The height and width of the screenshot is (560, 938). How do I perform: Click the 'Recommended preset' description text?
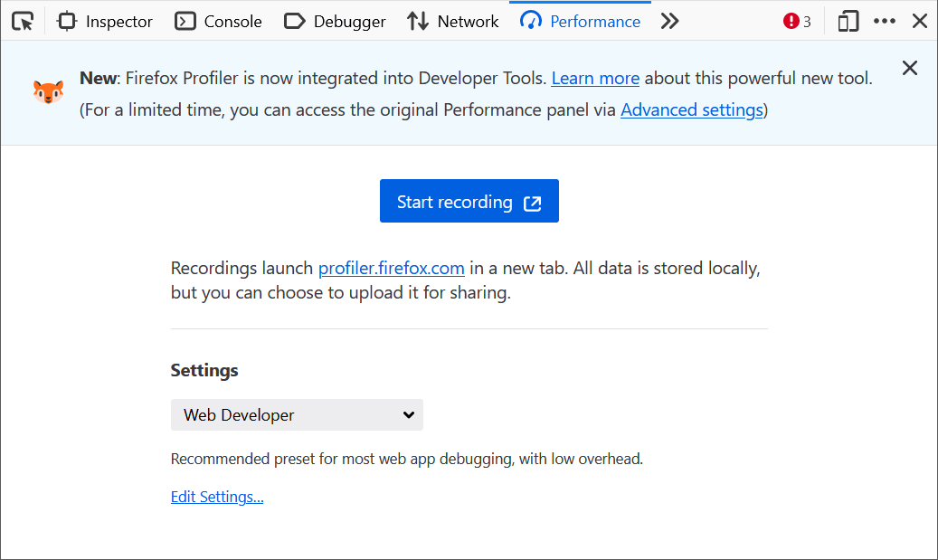[407, 459]
